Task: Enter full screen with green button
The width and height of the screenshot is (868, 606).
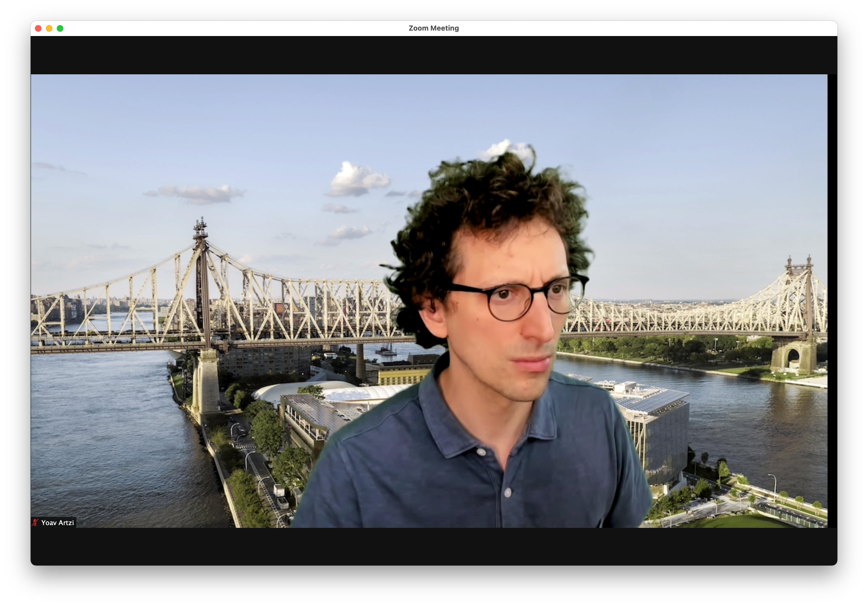Action: (x=60, y=28)
